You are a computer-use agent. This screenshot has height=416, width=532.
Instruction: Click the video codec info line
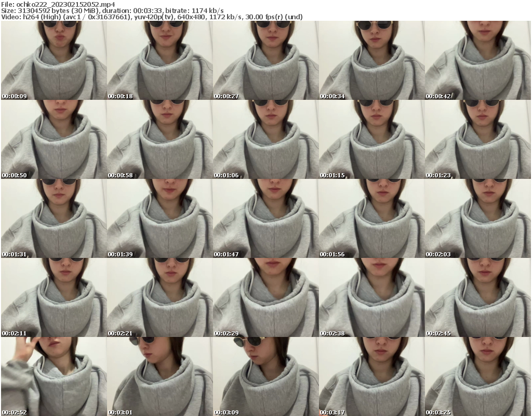pyautogui.click(x=153, y=16)
